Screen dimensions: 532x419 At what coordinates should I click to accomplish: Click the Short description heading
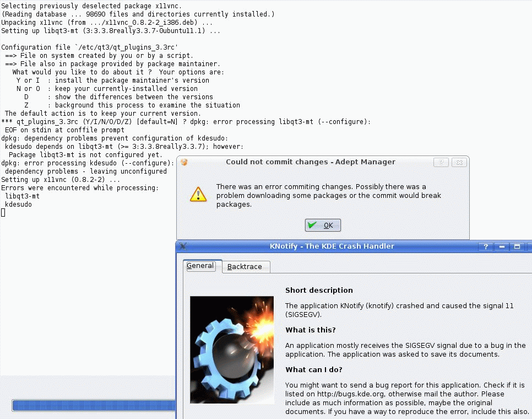[x=319, y=290]
